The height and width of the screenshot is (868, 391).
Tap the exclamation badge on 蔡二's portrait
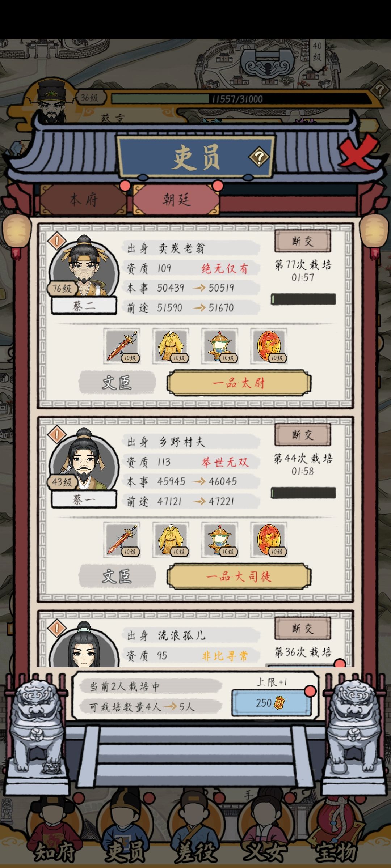point(56,241)
